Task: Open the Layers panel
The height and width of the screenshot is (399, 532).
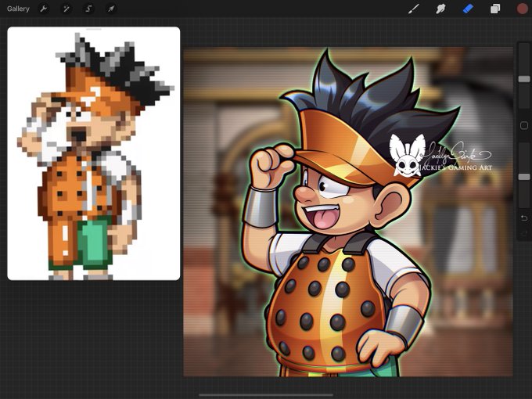Action: 495,9
